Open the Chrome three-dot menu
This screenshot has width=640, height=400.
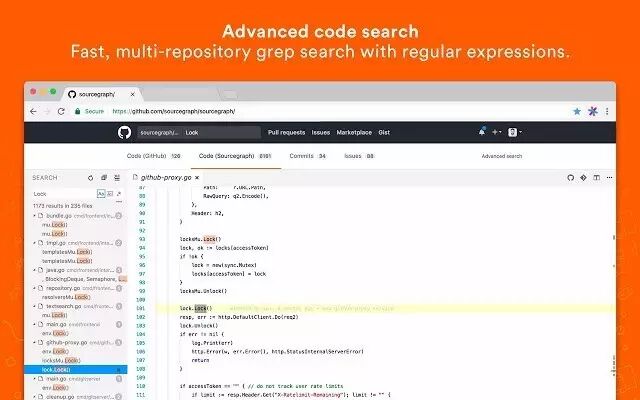pyautogui.click(x=607, y=111)
